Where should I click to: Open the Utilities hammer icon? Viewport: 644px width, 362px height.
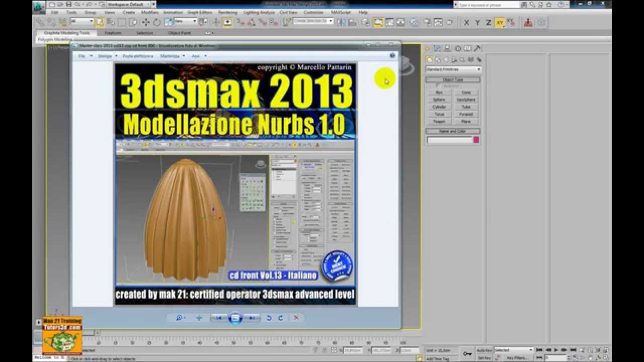click(477, 49)
